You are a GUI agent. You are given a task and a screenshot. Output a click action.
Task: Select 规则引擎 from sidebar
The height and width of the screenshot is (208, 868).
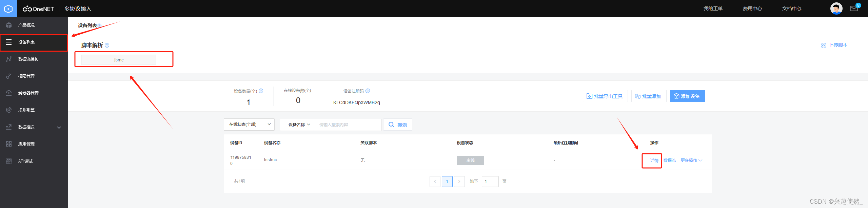(26, 110)
